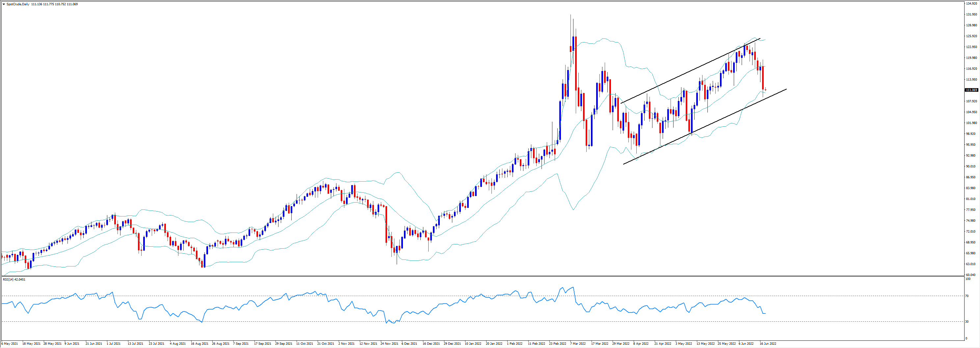Click the 101.980 price axis label
Viewport: 980px width, 348px height.
pos(971,123)
